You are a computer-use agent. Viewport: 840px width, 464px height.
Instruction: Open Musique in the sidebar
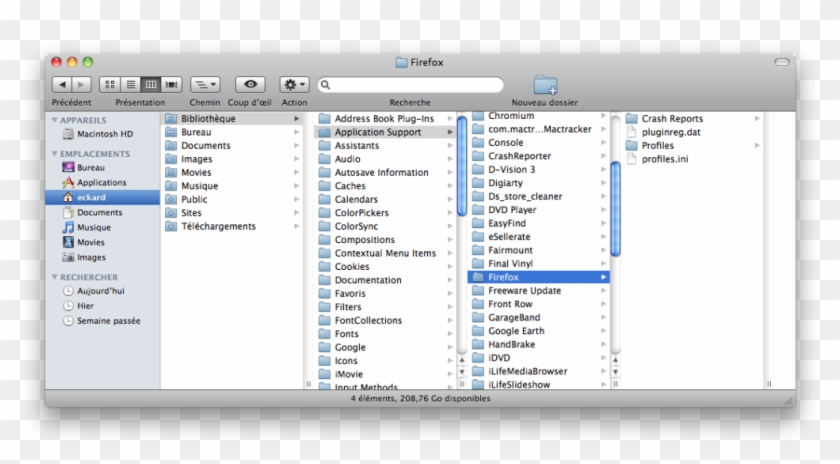(x=102, y=228)
